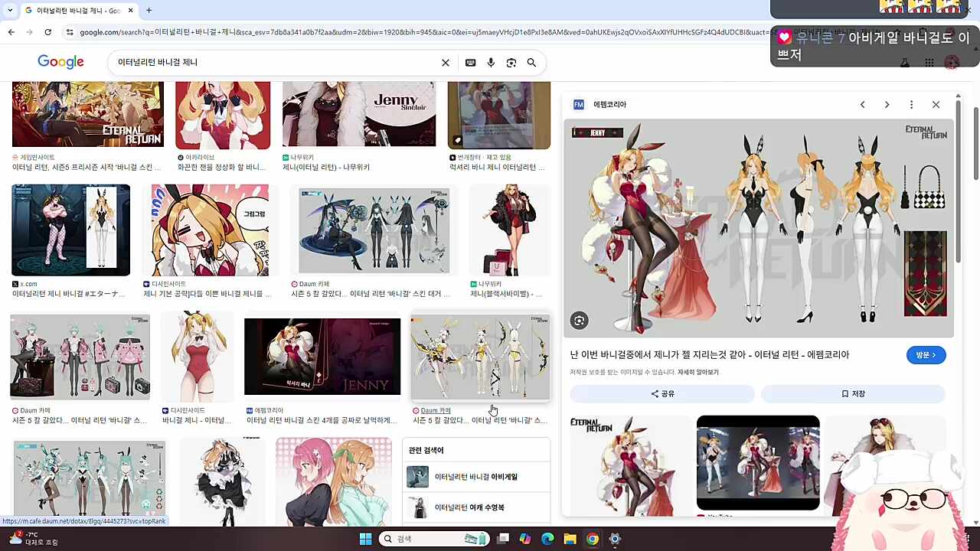The height and width of the screenshot is (551, 980).
Task: Click the 저장 save button
Action: pos(853,393)
